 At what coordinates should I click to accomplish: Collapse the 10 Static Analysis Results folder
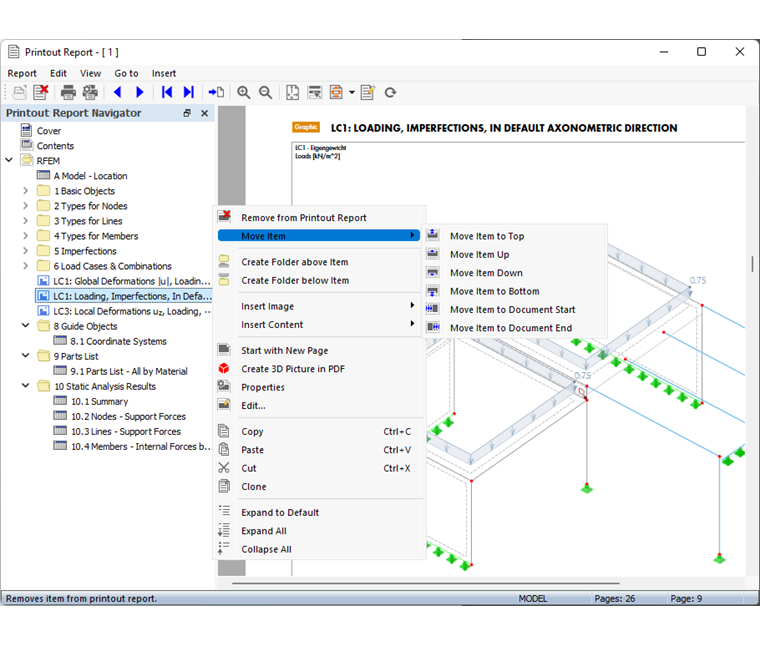(26, 386)
